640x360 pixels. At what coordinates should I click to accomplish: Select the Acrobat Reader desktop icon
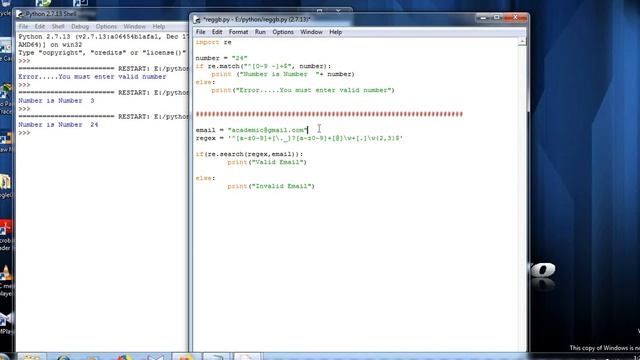6,235
